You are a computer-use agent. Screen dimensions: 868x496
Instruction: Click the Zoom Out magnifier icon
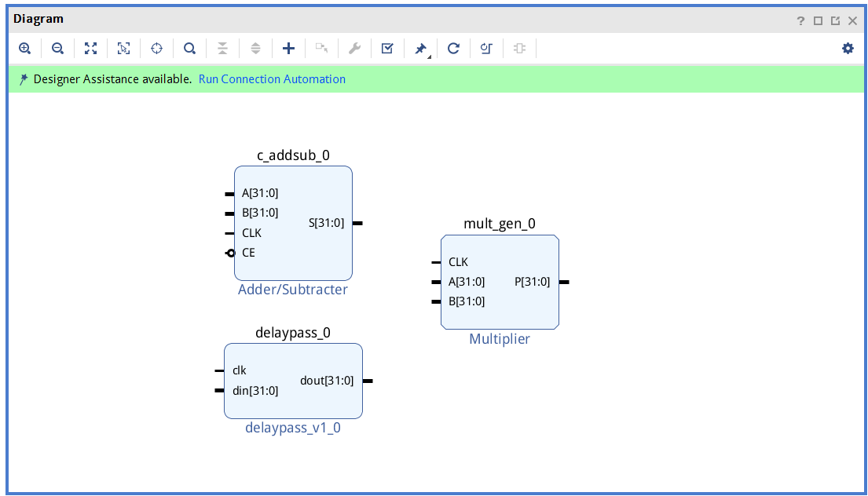[57, 49]
